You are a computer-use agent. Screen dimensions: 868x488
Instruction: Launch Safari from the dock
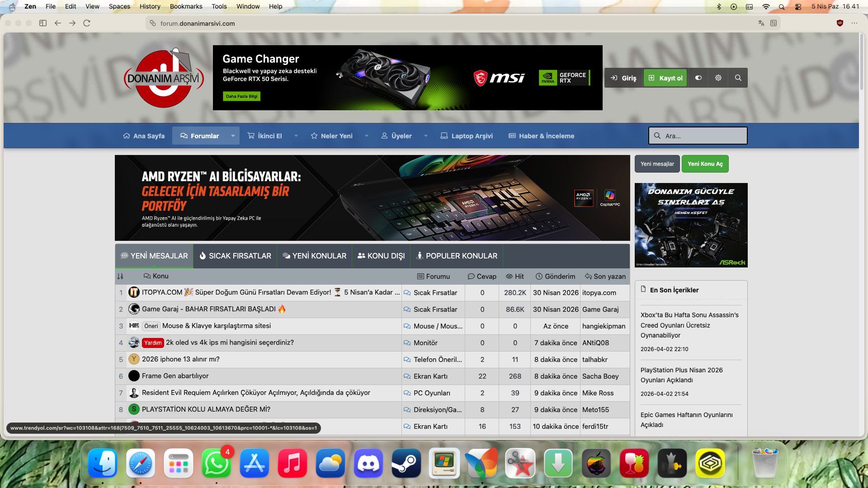141,464
